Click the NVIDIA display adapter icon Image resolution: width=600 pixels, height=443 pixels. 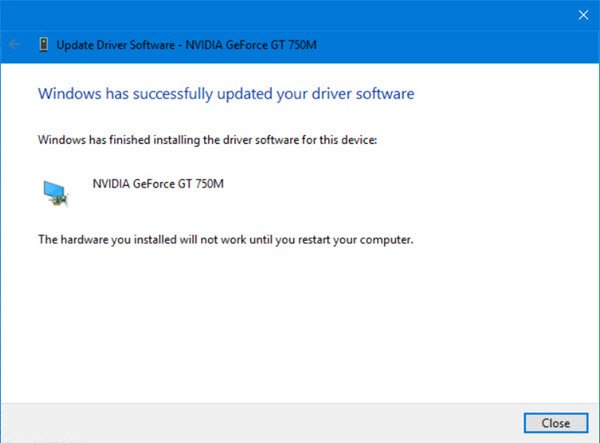56,192
